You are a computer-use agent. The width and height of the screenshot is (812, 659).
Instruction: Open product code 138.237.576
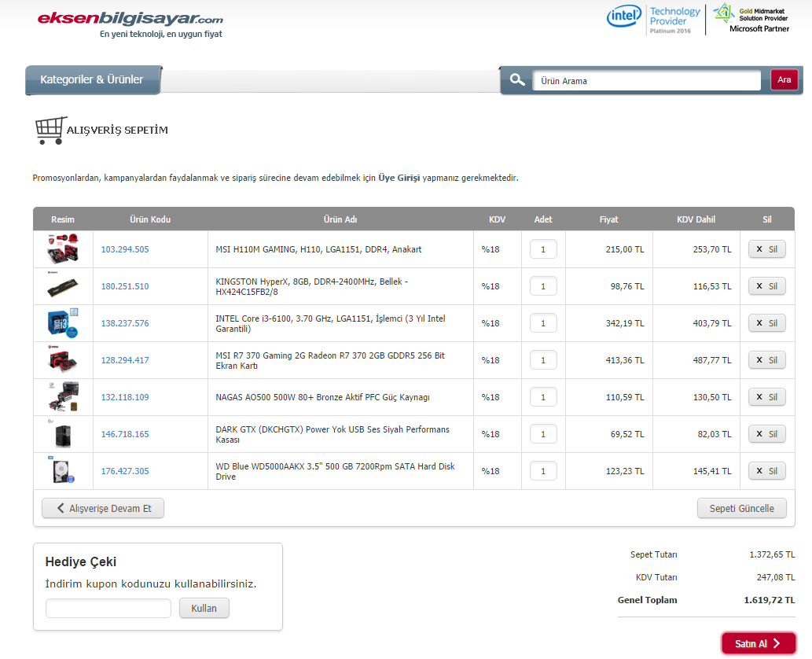[125, 323]
